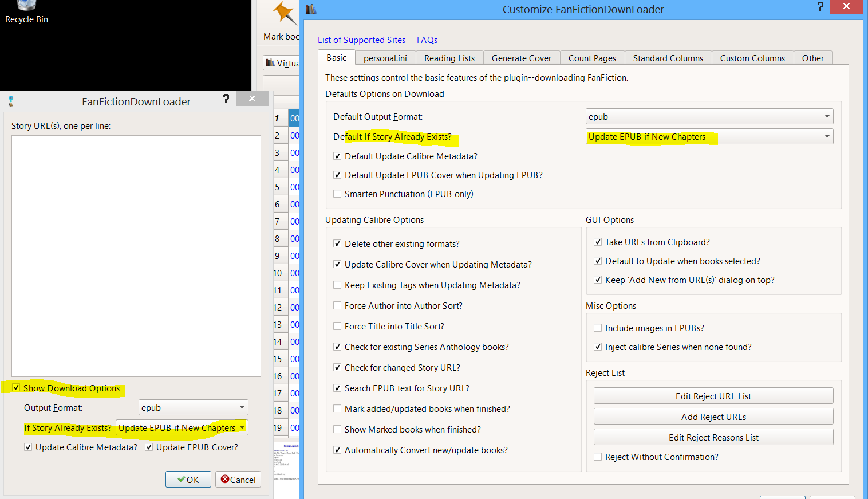Click the FanFictionDownLoader dialog title icon
This screenshot has width=868, height=499.
coord(11,101)
